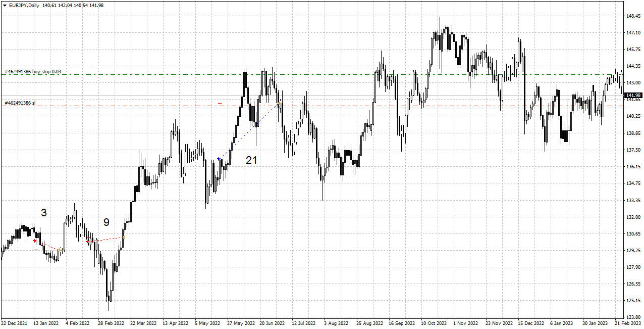This screenshot has height=329, width=644.
Task: Click the 6 Jan 2023 date label
Action: (x=562, y=323)
